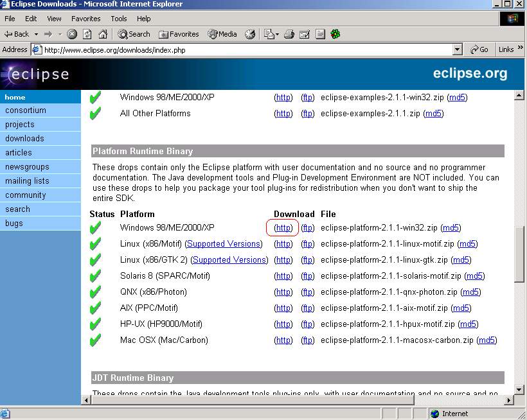The image size is (527, 420).
Task: Click the address bar URL field
Action: [x=246, y=50]
